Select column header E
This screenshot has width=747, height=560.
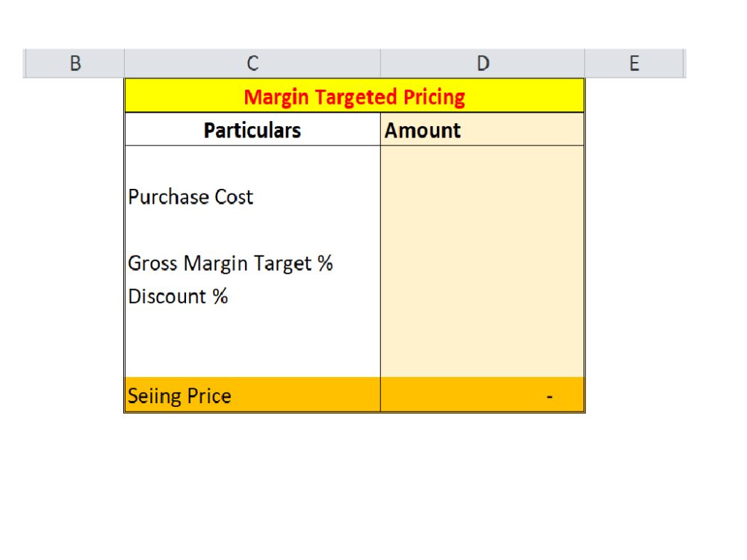pos(635,63)
